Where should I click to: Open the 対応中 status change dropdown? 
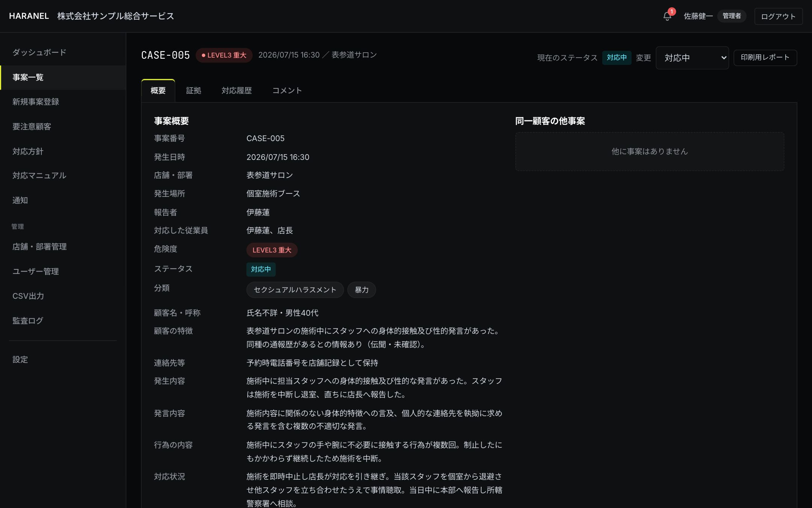pos(692,58)
